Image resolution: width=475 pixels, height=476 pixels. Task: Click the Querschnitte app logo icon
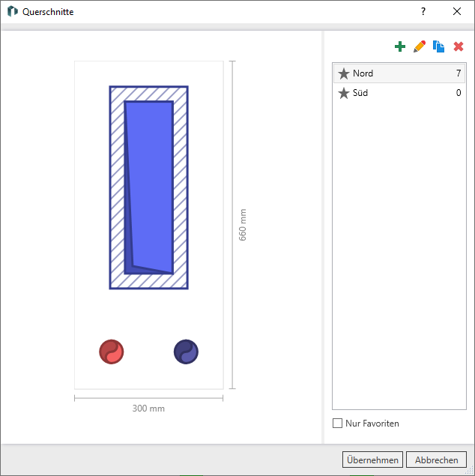[13, 11]
